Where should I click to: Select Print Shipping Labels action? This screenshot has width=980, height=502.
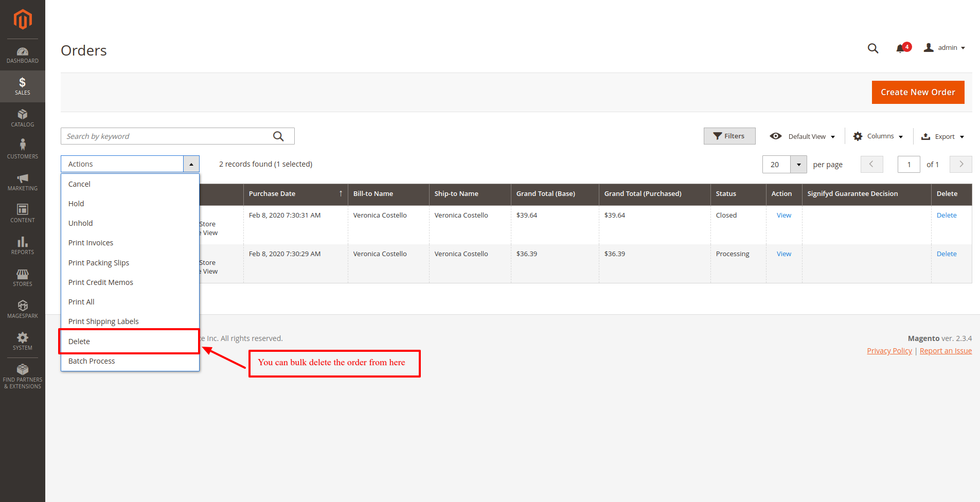(130, 321)
